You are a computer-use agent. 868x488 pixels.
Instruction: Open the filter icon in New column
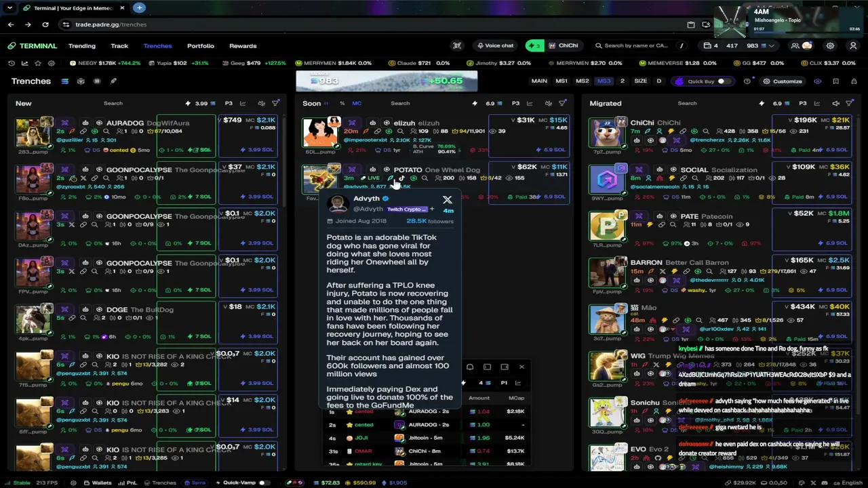(275, 104)
